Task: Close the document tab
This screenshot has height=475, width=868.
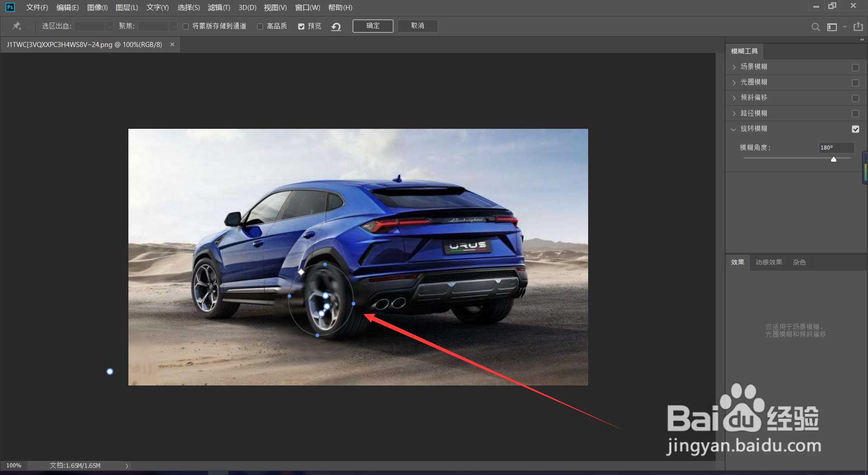Action: pyautogui.click(x=172, y=44)
